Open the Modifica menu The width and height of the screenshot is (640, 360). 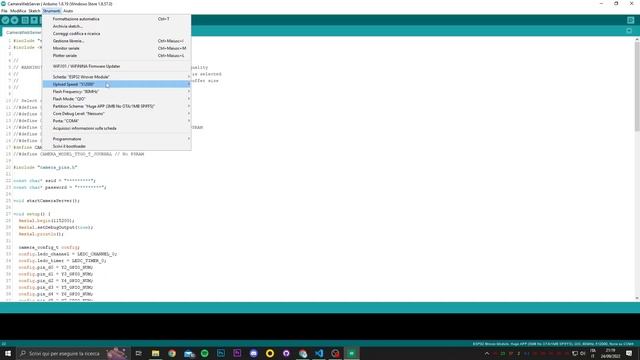(18, 11)
